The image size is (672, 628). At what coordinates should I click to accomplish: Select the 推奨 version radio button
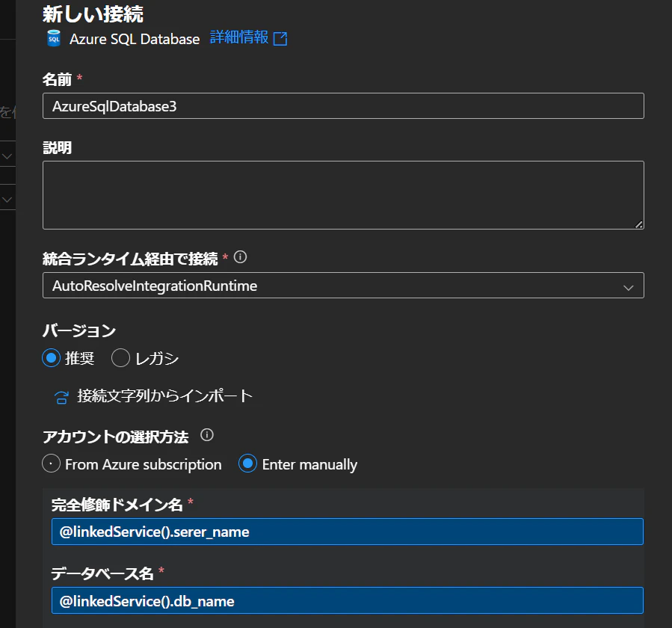[51, 358]
